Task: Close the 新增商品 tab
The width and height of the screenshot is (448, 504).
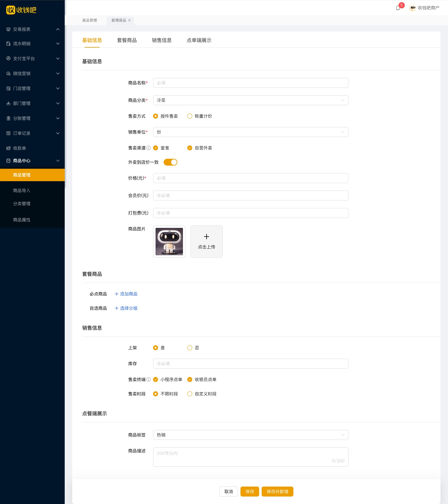Action: (129, 20)
